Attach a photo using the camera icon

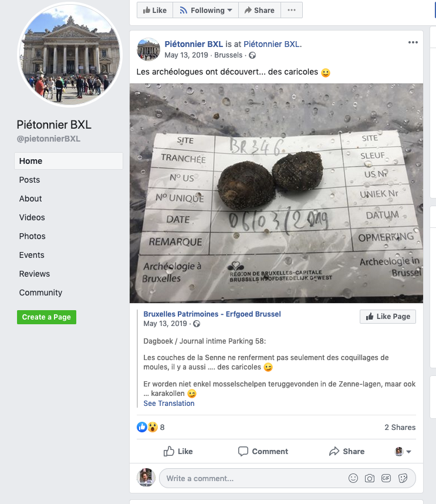click(x=370, y=478)
